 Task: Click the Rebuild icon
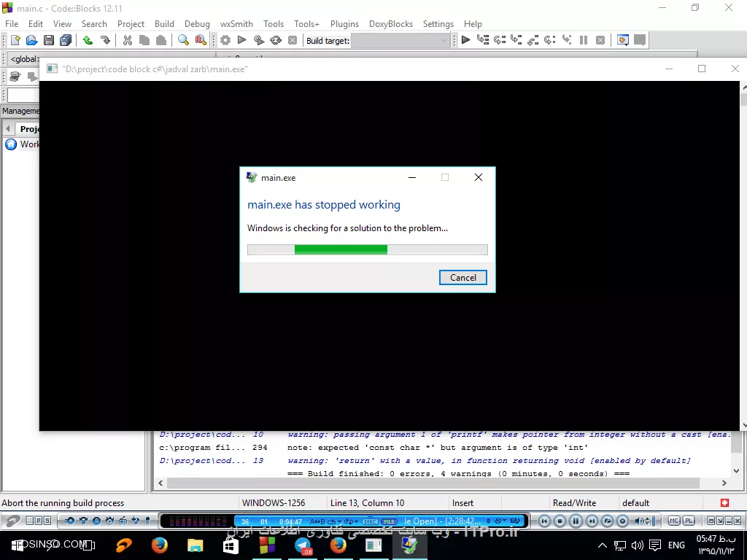click(x=275, y=41)
